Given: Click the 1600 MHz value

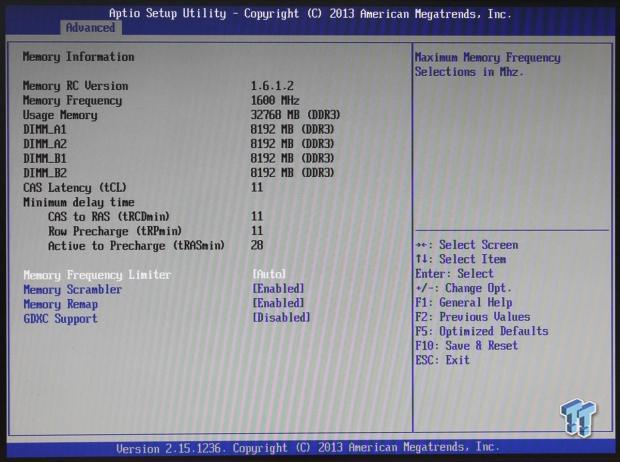Looking at the screenshot, I should [275, 100].
